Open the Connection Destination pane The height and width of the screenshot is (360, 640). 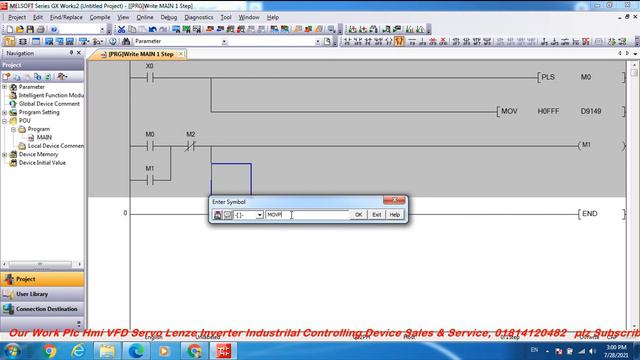[x=42, y=309]
